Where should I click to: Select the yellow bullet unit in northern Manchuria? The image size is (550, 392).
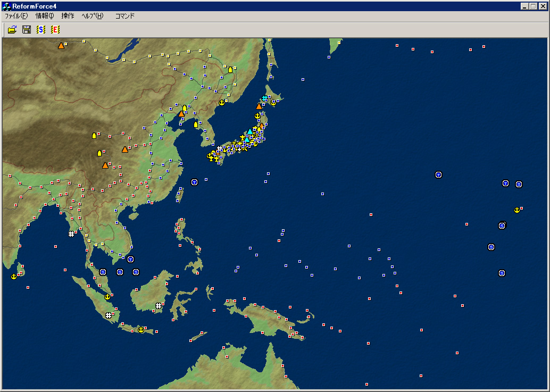(230, 70)
